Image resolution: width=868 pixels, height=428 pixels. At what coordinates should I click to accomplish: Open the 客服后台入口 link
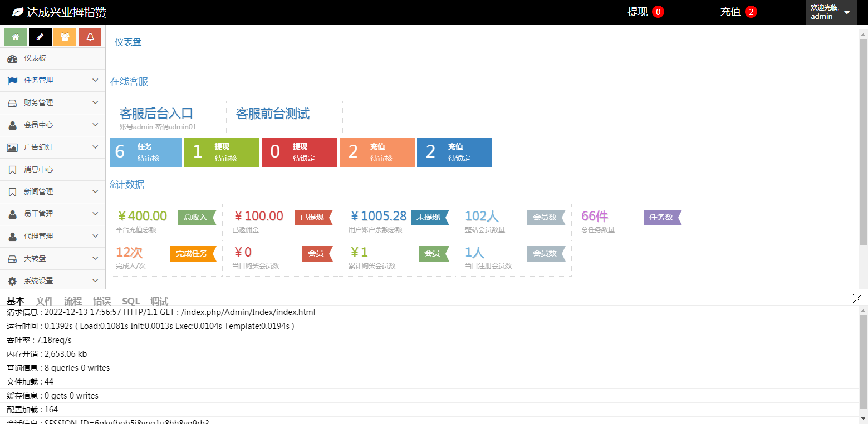(x=156, y=114)
